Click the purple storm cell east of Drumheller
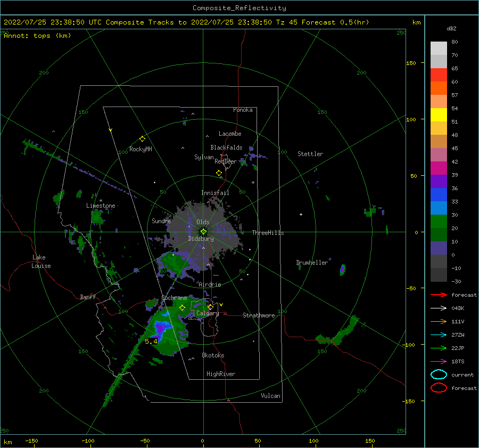 pyautogui.click(x=342, y=270)
